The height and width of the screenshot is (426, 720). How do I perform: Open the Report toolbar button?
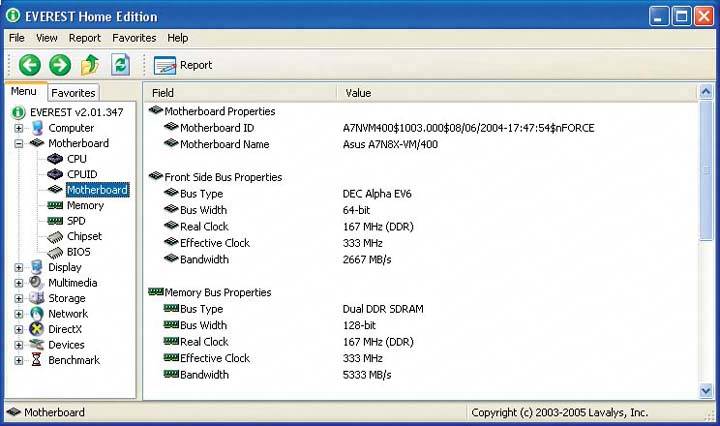(x=184, y=65)
